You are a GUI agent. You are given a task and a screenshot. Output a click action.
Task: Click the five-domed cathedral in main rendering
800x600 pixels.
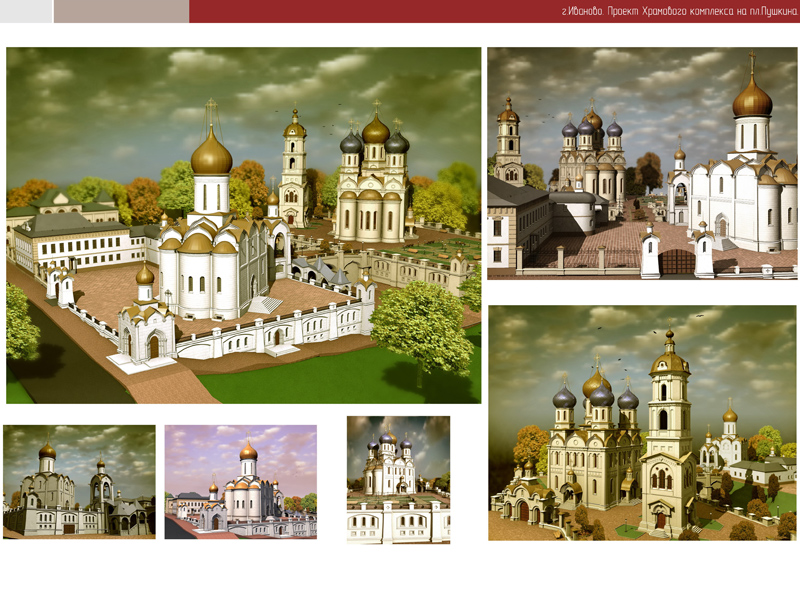[373, 185]
